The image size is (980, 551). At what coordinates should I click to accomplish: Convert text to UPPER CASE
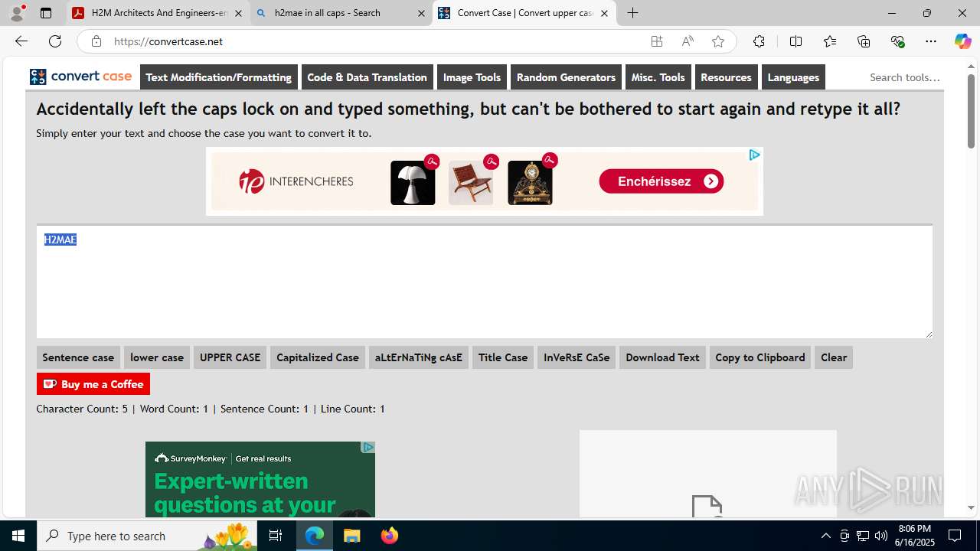pyautogui.click(x=230, y=357)
